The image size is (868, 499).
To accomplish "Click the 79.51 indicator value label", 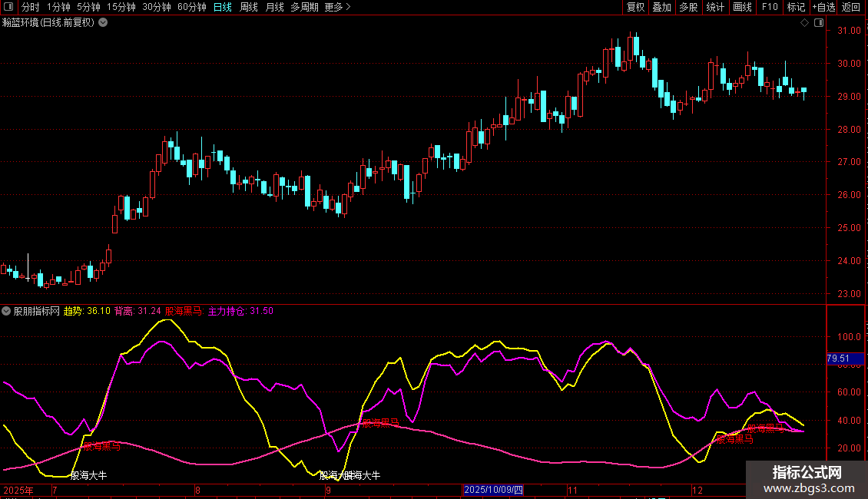I will pos(845,359).
